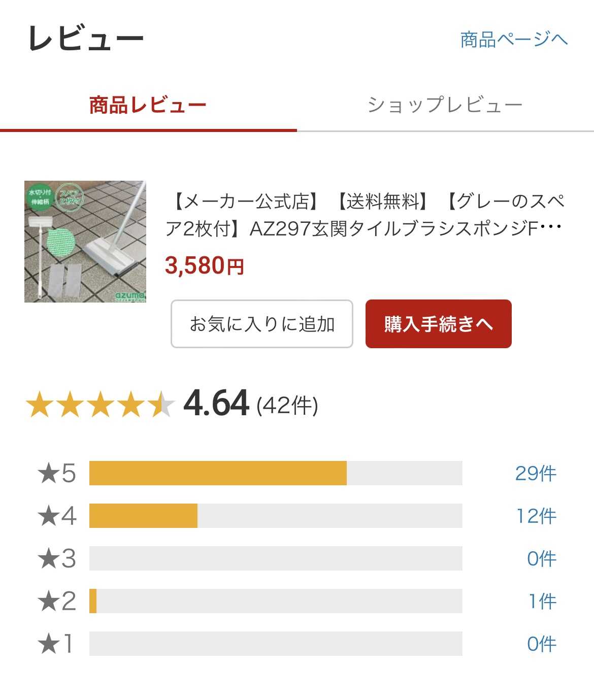Click the four-star rating distribution bar
The width and height of the screenshot is (594, 700).
click(276, 516)
